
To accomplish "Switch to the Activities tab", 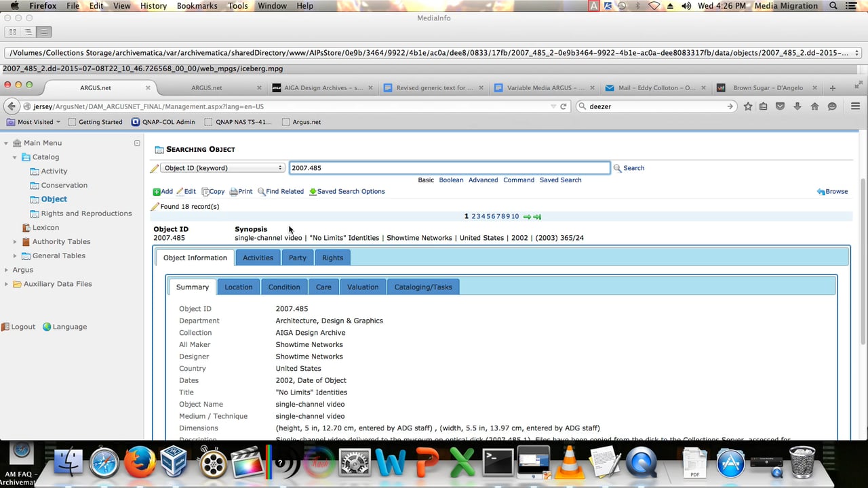I will (258, 258).
